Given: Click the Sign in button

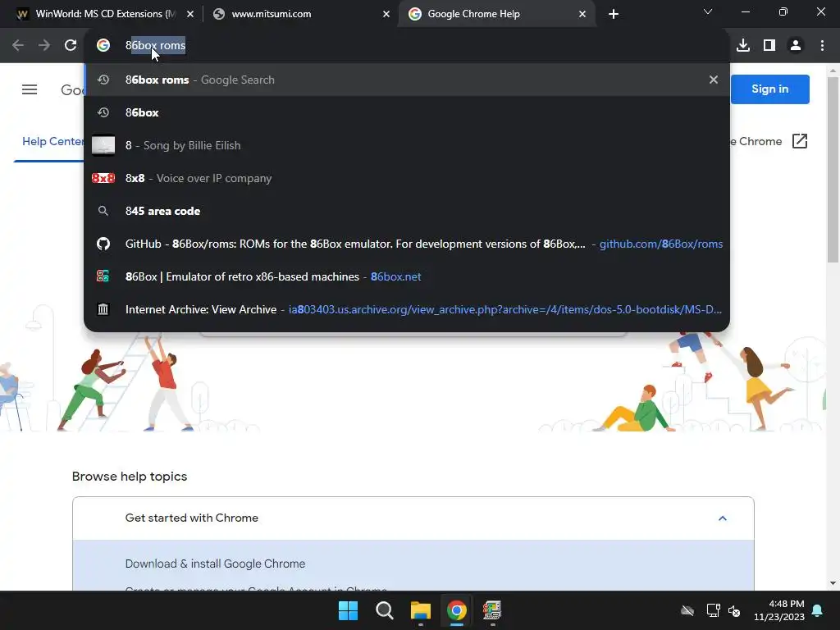Looking at the screenshot, I should click(769, 89).
